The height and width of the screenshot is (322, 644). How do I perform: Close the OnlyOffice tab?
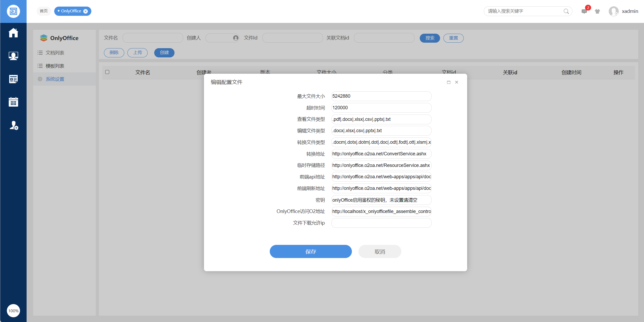[x=86, y=11]
